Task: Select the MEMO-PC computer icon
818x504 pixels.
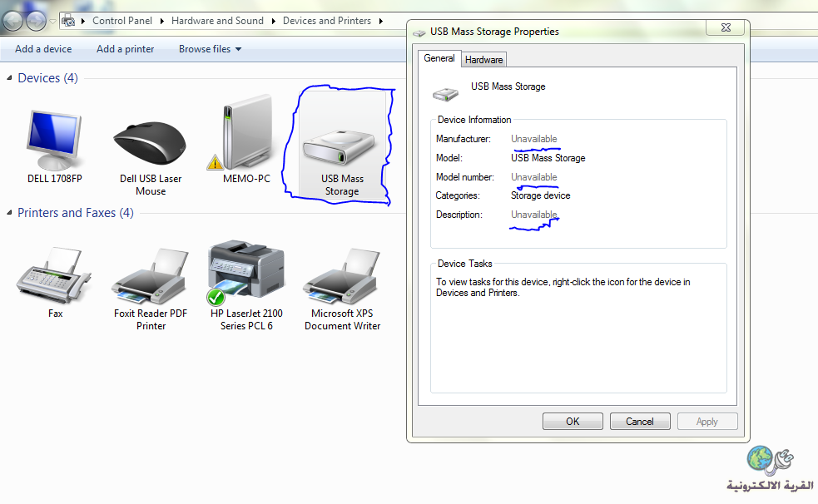Action: pos(247,133)
